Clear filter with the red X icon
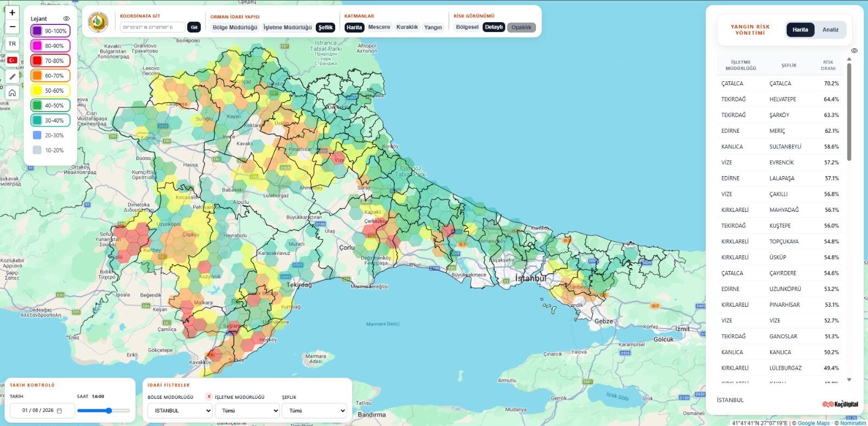The height and width of the screenshot is (426, 868). coord(209,397)
